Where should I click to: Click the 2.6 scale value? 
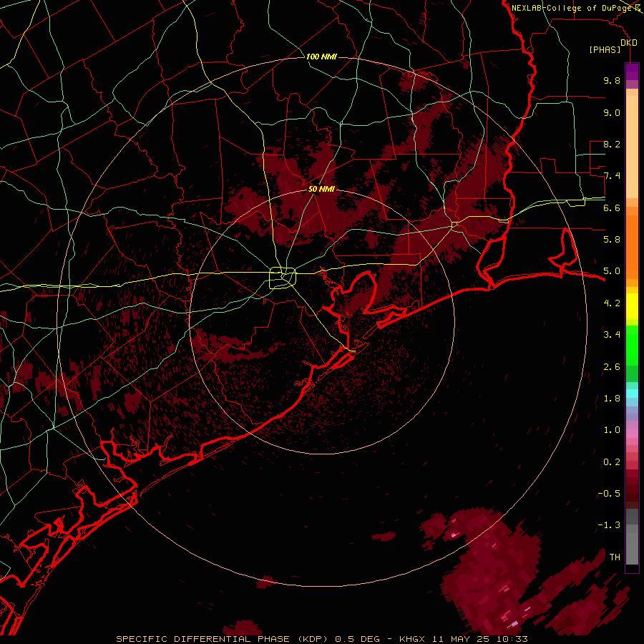tap(612, 367)
